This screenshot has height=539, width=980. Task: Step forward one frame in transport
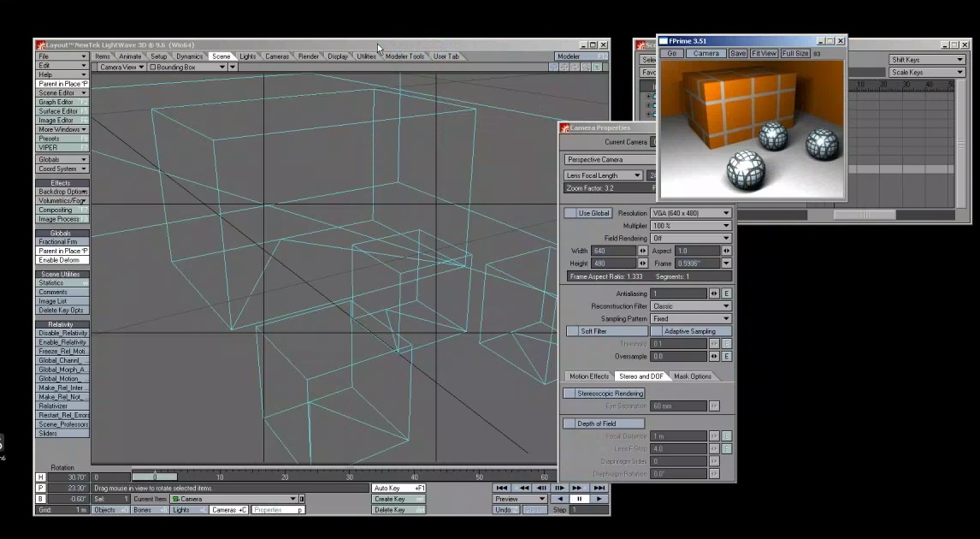(x=558, y=488)
